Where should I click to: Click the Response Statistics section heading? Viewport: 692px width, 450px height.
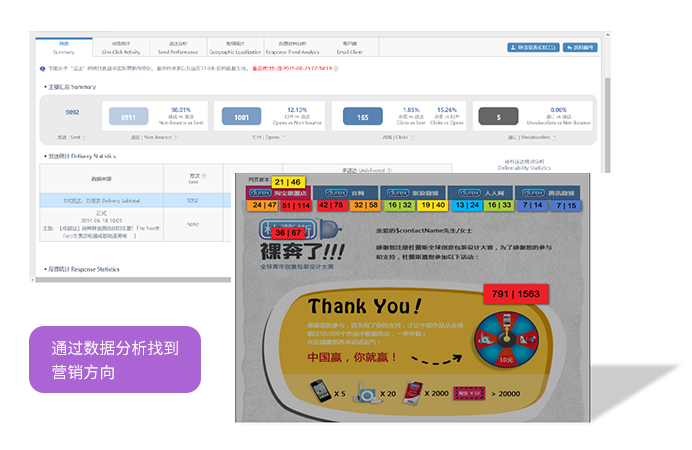tap(83, 269)
